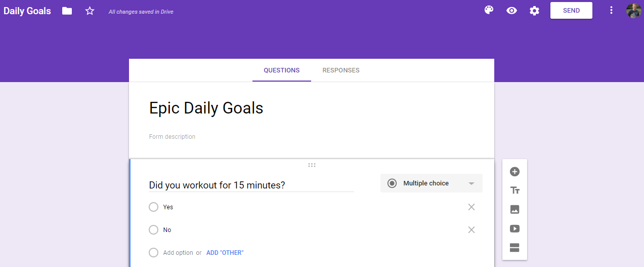Click the Form description field

(312, 137)
